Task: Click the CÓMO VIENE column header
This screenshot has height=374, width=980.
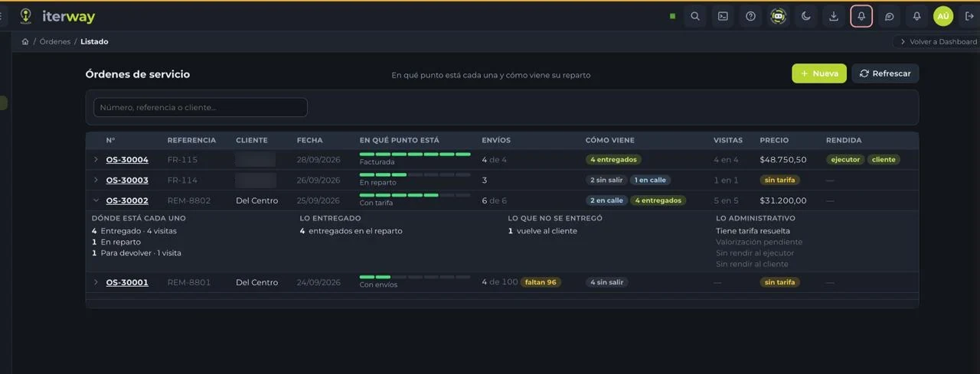Action: [x=610, y=141]
